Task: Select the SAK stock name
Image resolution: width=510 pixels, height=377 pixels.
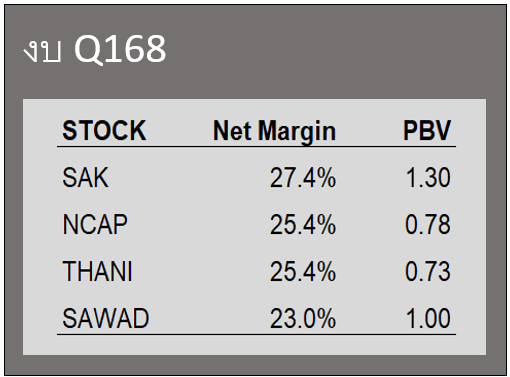Action: (86, 178)
